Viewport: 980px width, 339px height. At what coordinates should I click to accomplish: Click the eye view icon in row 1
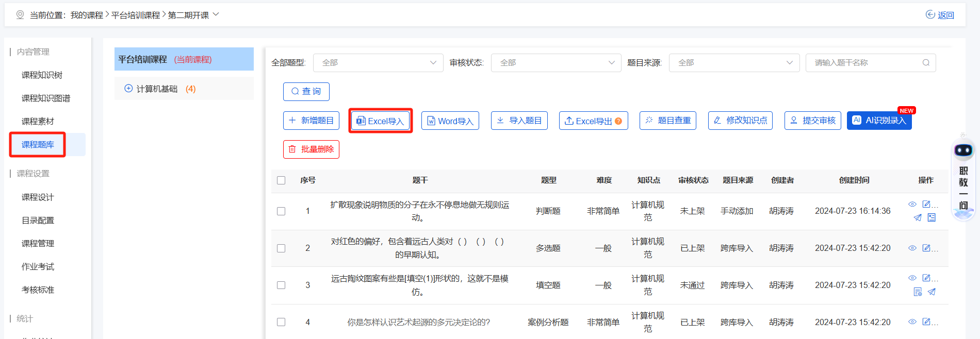click(x=912, y=204)
